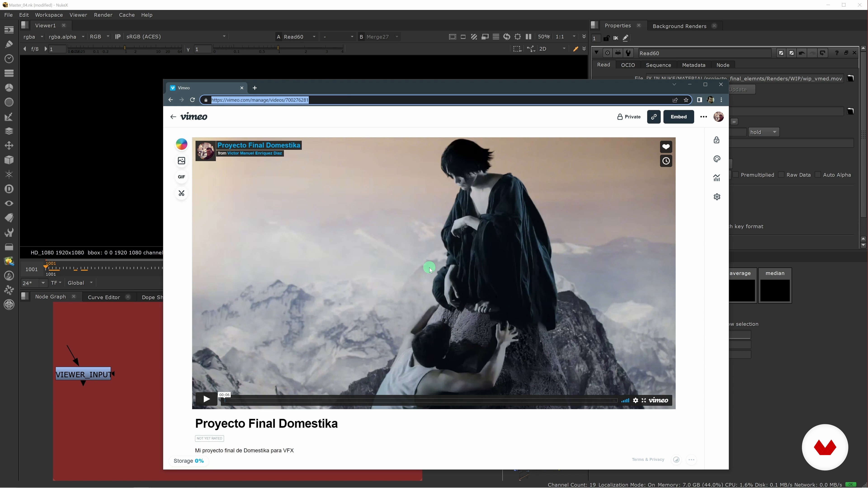Open the Filter nodes icon
This screenshot has height=488, width=868.
[x=9, y=102]
